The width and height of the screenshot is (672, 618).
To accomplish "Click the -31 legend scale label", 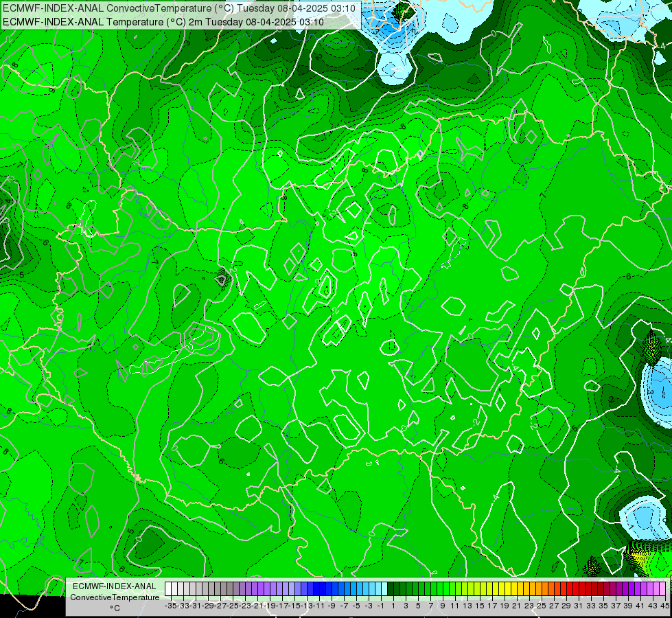I will [x=196, y=606].
